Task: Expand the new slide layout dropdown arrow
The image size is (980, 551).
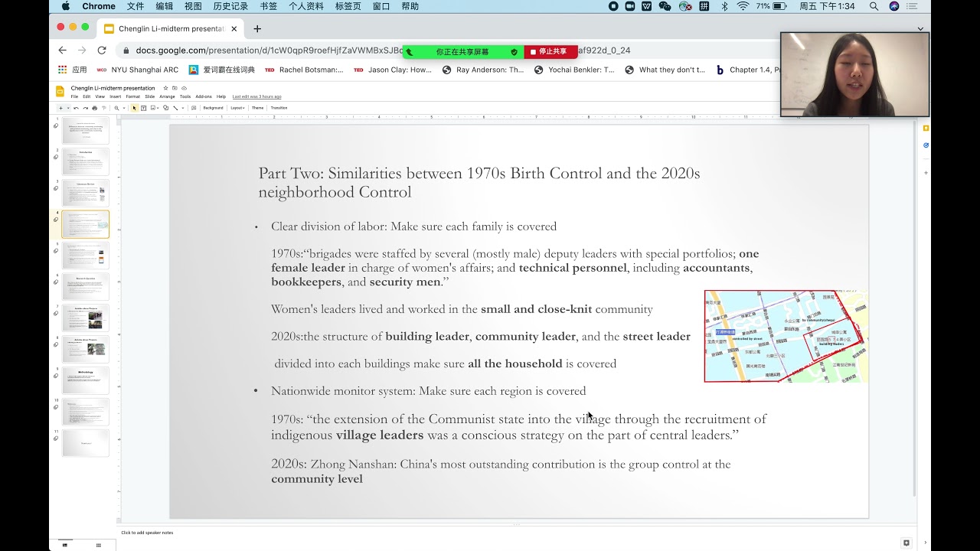Action: (67, 108)
